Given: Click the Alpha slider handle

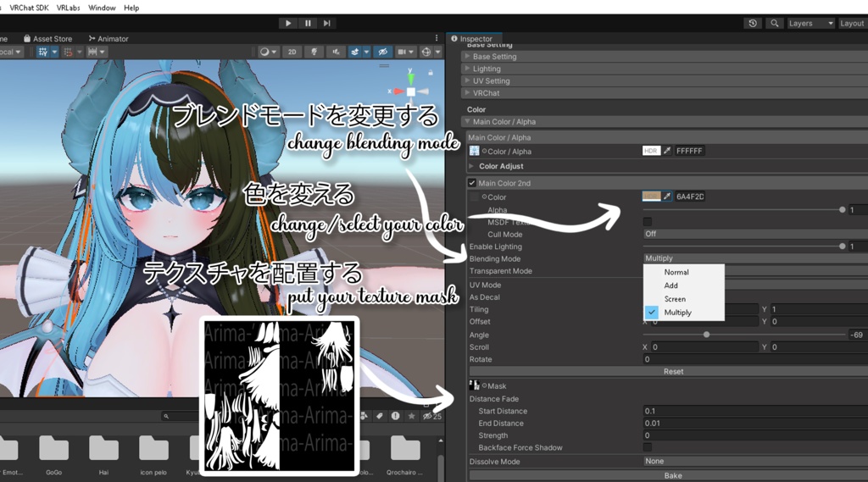Looking at the screenshot, I should point(842,210).
